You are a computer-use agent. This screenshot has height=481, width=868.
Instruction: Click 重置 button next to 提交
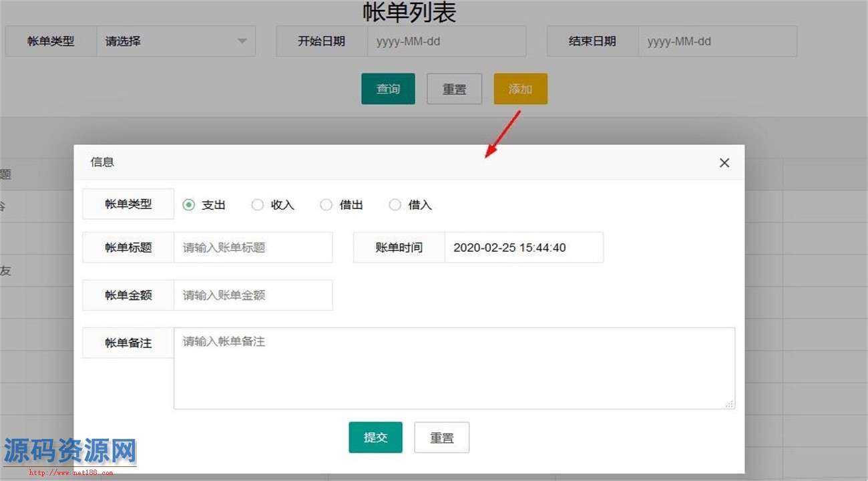click(441, 438)
